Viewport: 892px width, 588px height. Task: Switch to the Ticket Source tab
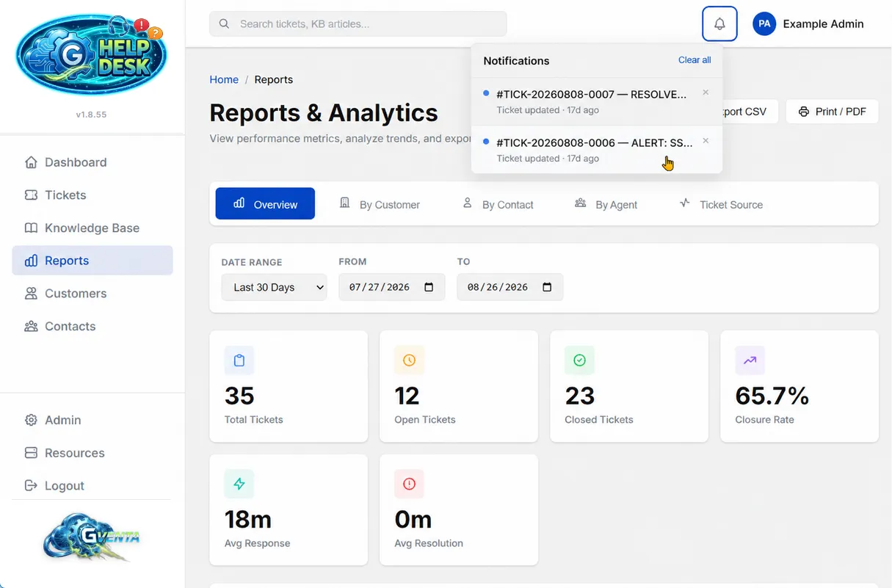pyautogui.click(x=720, y=204)
